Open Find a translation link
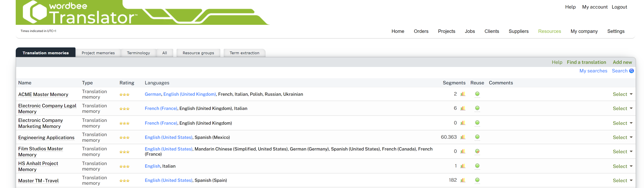This screenshot has height=188, width=644. point(586,62)
